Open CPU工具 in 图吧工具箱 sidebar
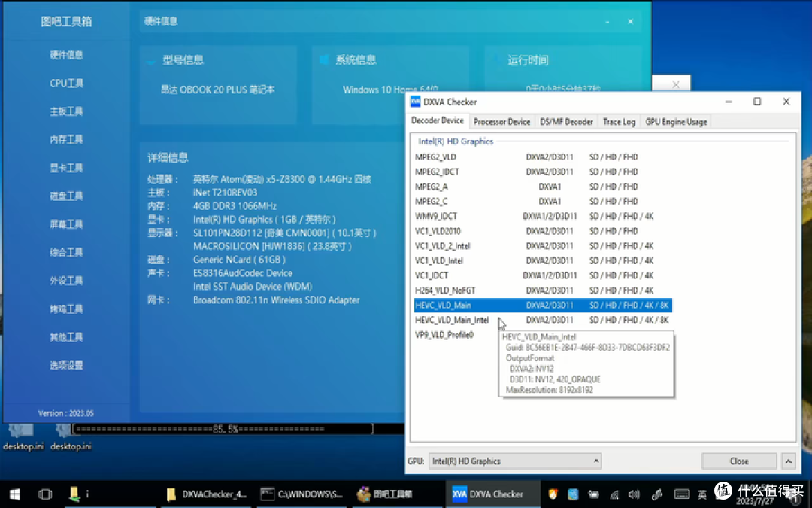Screen dimensions: 812x508 point(66,83)
